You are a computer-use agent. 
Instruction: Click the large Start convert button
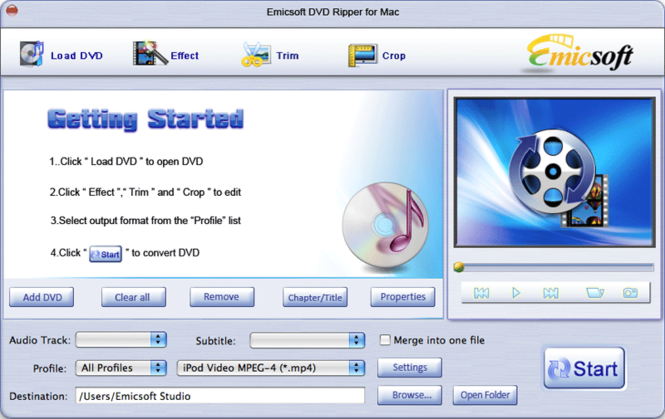click(584, 368)
